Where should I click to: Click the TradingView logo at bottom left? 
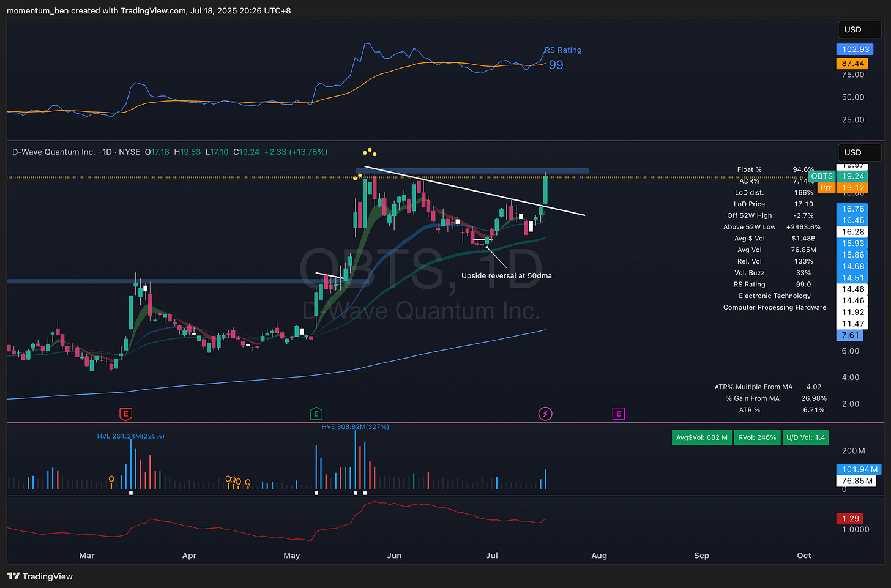tap(40, 576)
